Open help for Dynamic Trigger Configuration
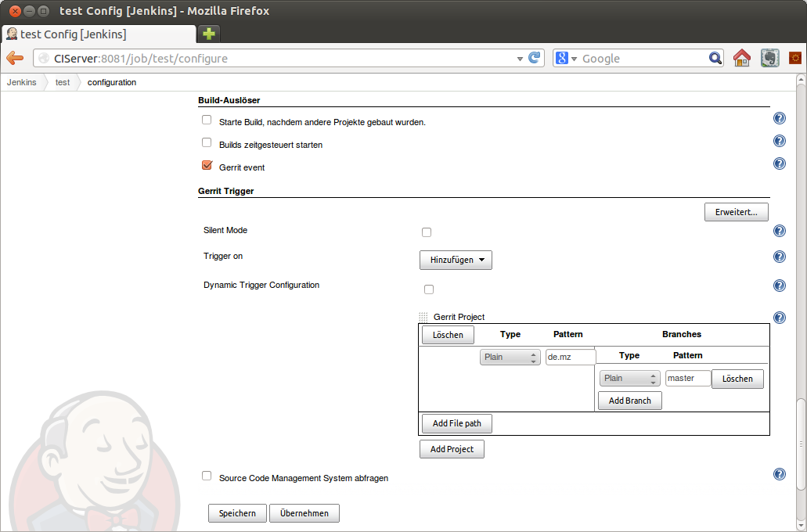 780,286
